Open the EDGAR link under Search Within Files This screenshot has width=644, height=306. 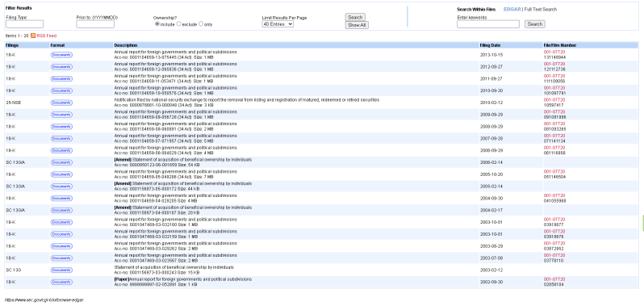[512, 10]
